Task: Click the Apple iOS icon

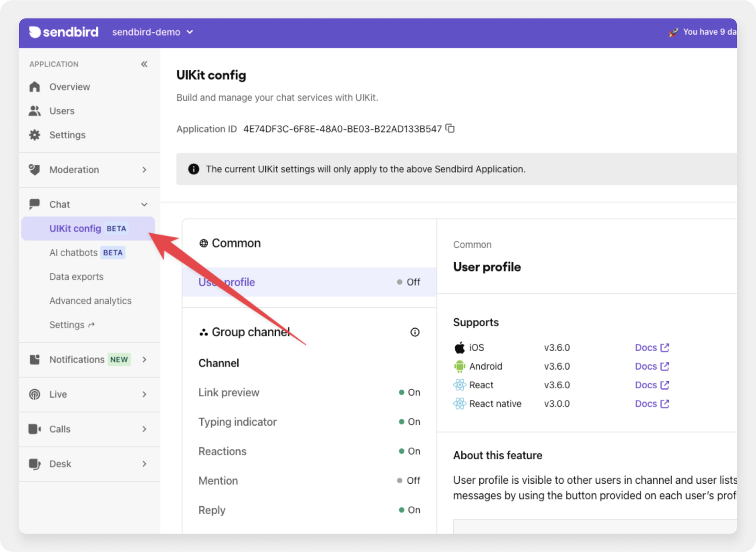Action: point(460,348)
